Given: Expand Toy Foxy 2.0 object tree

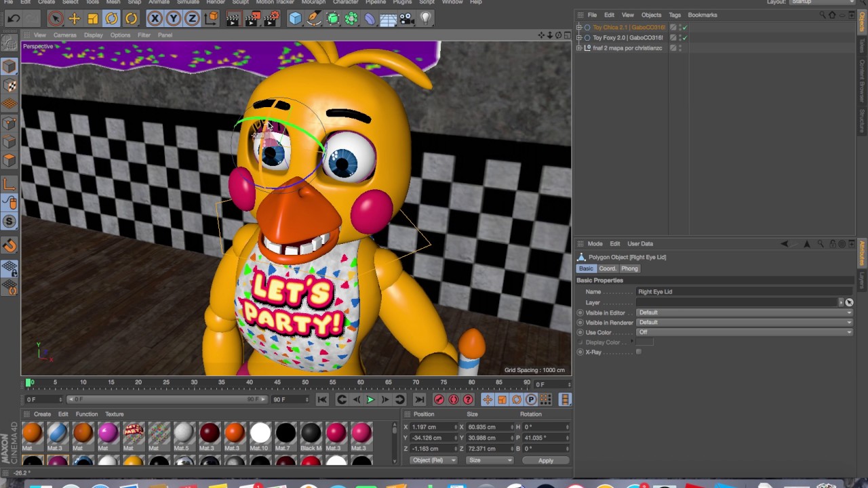Looking at the screenshot, I should pos(579,38).
